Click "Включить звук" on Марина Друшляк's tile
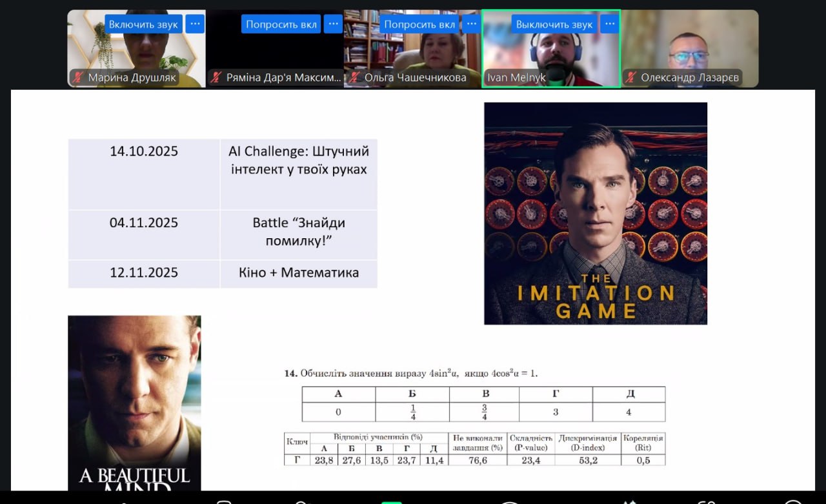Viewport: 826px width, 504px height. tap(143, 25)
